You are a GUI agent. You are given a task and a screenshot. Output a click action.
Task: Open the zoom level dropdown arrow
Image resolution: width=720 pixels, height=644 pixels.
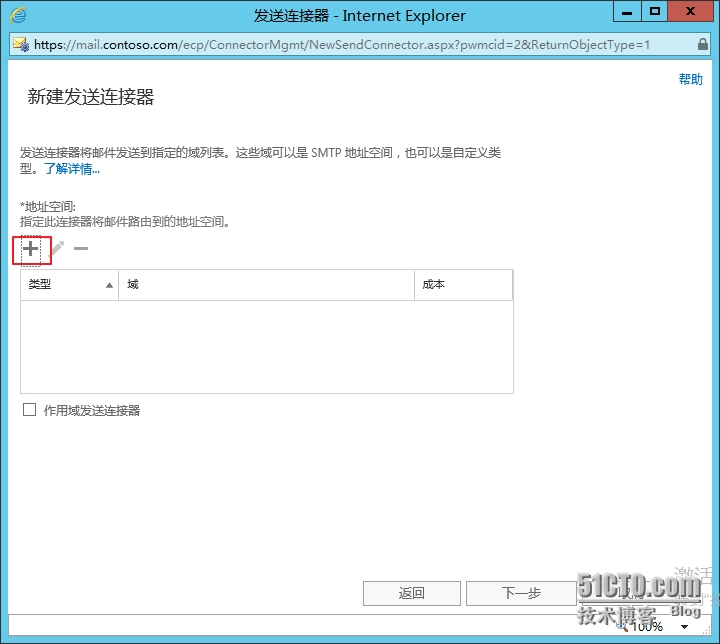coord(684,627)
